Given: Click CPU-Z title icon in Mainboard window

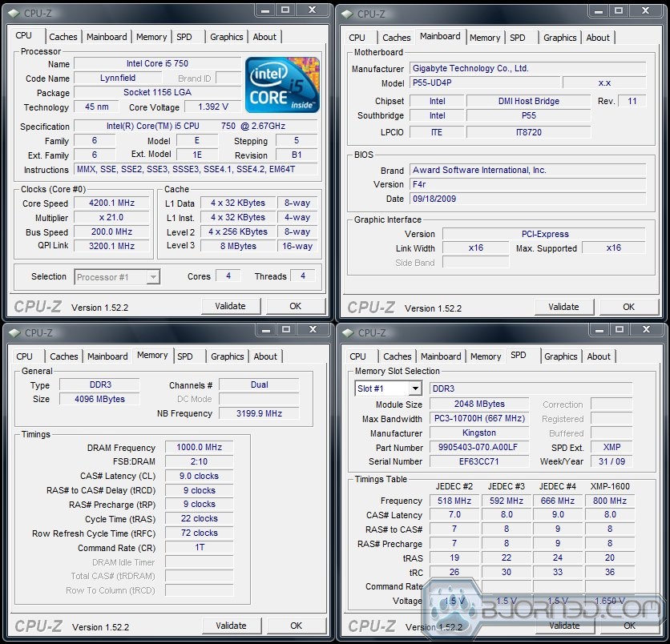Looking at the screenshot, I should (x=347, y=14).
